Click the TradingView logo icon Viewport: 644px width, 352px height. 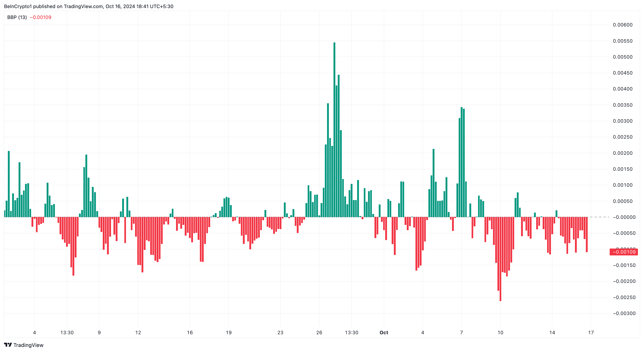click(8, 345)
